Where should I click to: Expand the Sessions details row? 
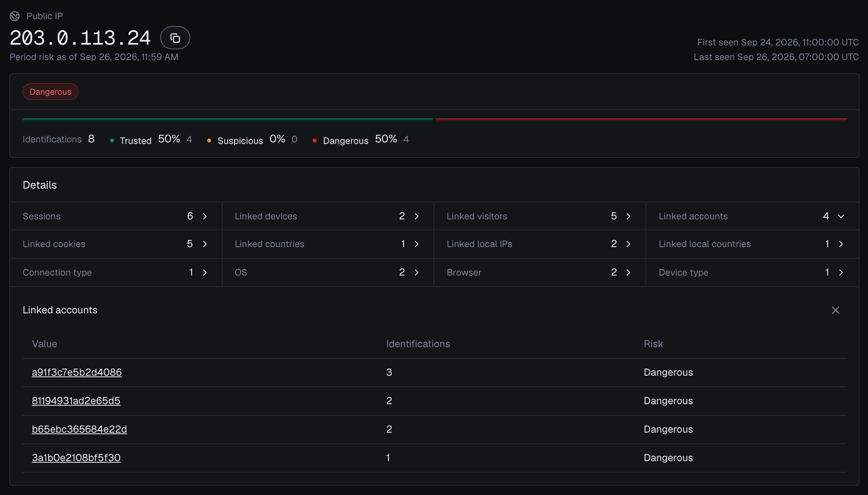pyautogui.click(x=116, y=216)
